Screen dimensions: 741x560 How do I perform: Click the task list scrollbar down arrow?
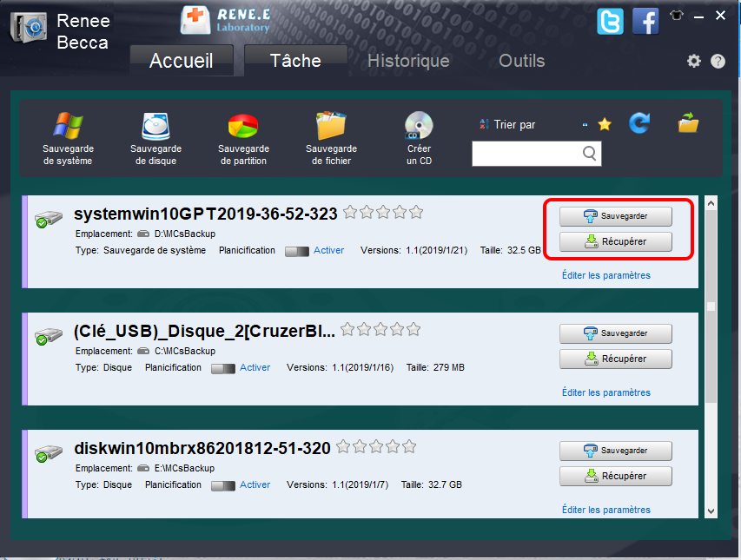pyautogui.click(x=711, y=511)
